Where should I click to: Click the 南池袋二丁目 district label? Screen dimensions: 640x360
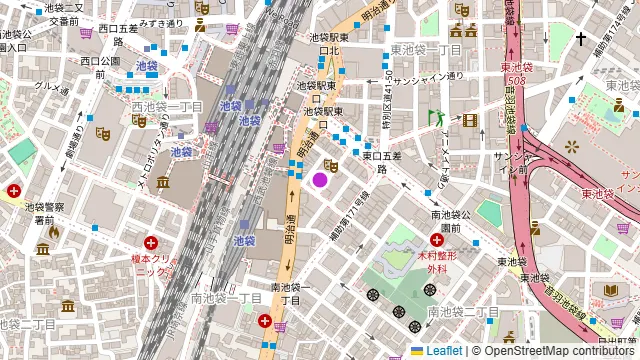463,312
